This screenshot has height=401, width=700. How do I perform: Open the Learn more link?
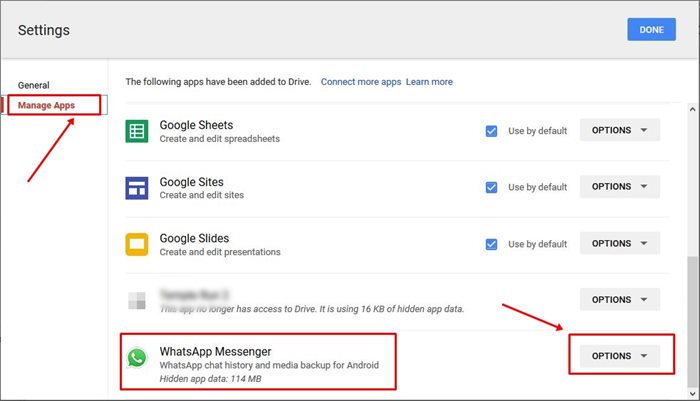(429, 82)
